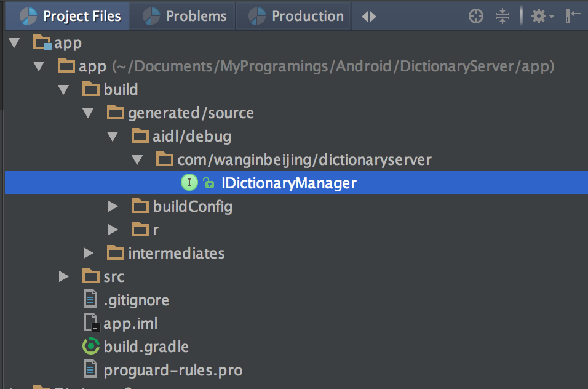Click the proguard-rules.pro file icon
This screenshot has width=588, height=389.
point(91,370)
